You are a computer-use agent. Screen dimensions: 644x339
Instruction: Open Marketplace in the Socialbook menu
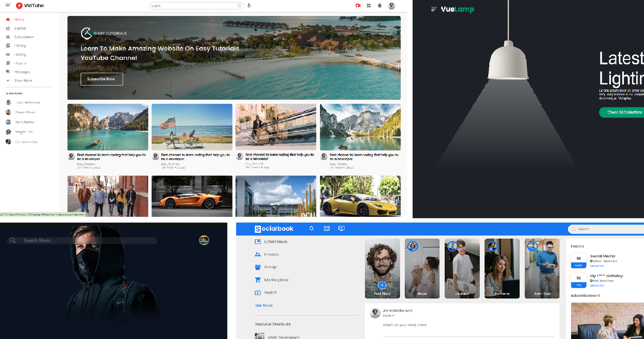(276, 280)
